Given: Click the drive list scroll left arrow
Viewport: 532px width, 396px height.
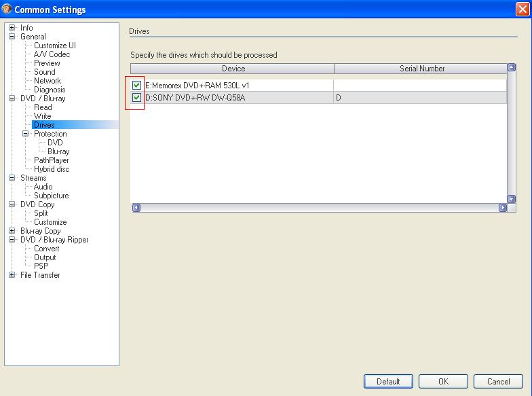Looking at the screenshot, I should click(x=136, y=208).
